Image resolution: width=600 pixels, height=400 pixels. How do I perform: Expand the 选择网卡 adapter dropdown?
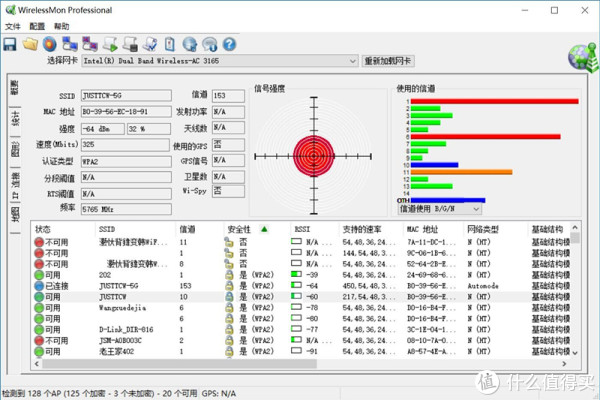352,61
